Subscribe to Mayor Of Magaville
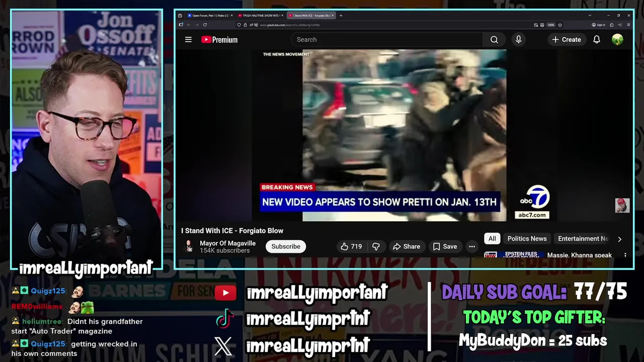The image size is (644, 362). click(286, 246)
